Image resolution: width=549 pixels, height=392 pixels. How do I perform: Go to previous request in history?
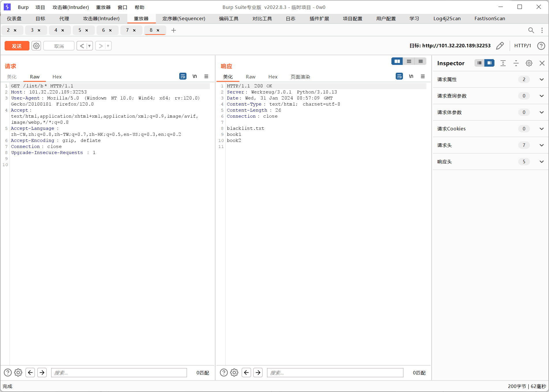pos(82,46)
